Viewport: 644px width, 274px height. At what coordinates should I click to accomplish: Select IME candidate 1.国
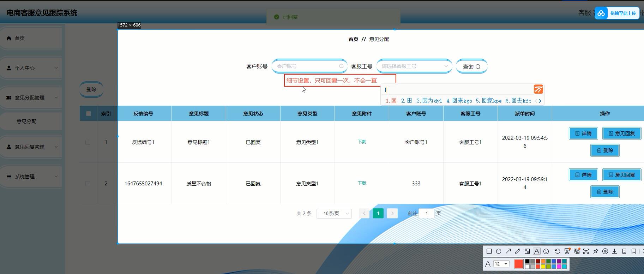tap(391, 101)
